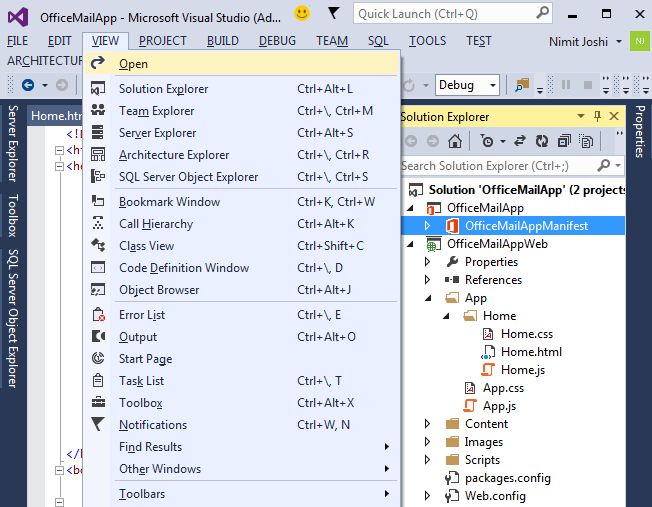Open the Debug configuration dropdown
Viewport: 652px width, 507px height.
pyautogui.click(x=468, y=85)
